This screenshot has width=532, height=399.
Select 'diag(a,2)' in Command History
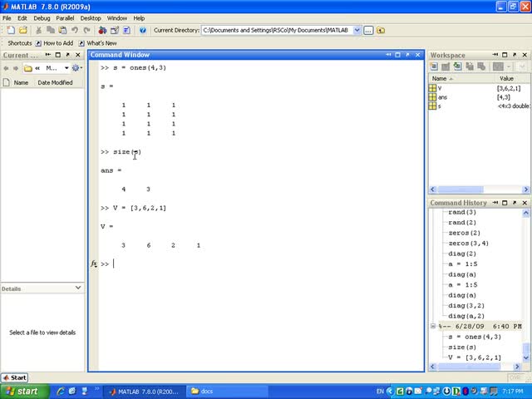[466, 316]
